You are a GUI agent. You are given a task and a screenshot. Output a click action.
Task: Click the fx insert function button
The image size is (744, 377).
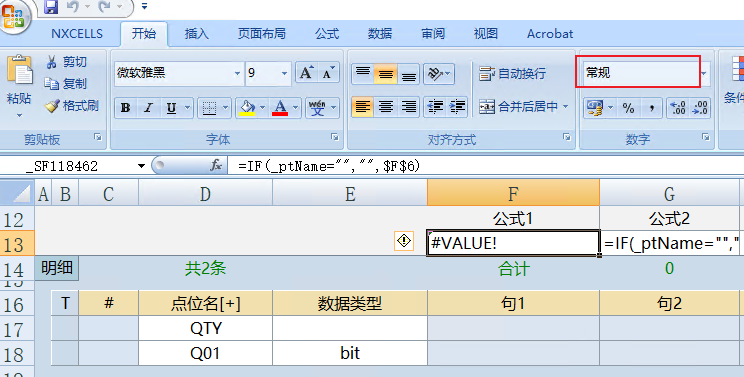216,166
